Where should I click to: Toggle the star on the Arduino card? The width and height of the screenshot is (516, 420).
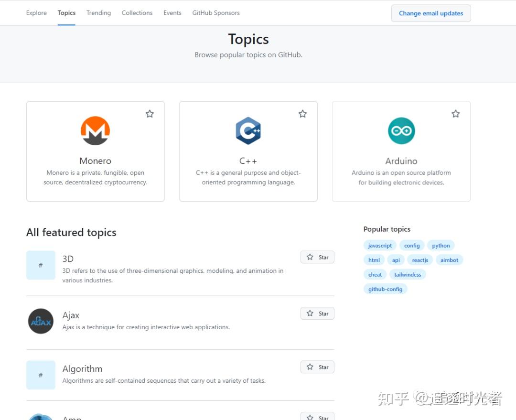(455, 114)
